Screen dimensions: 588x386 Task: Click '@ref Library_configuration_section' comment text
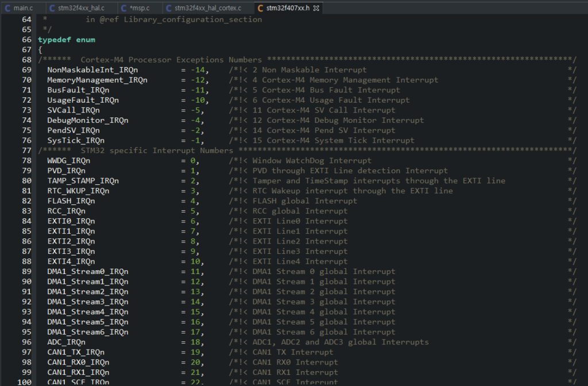click(181, 20)
